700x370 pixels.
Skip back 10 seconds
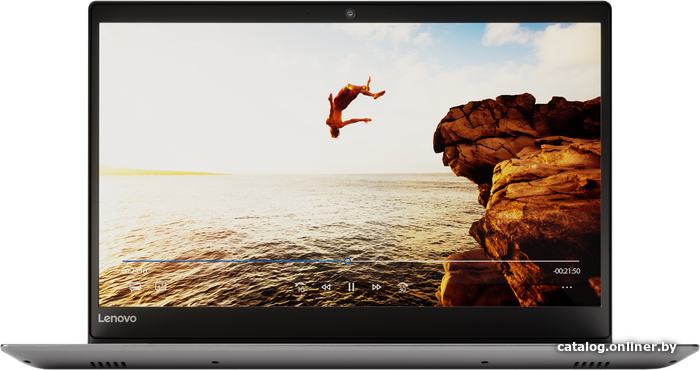coord(300,287)
